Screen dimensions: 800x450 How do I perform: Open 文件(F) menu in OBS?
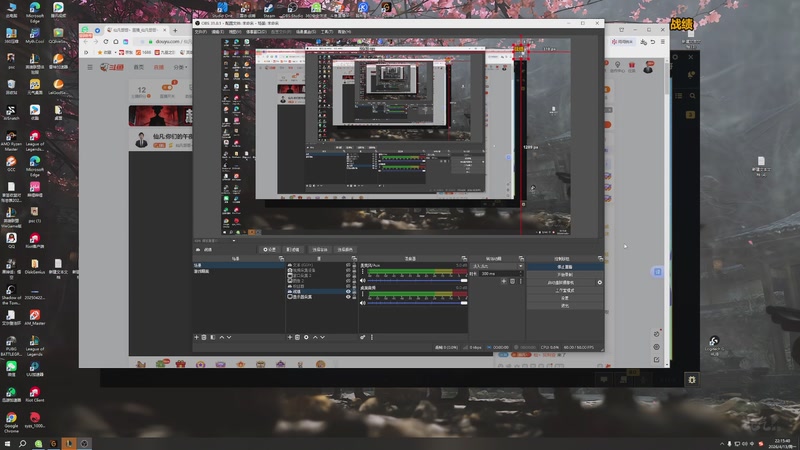coord(201,32)
